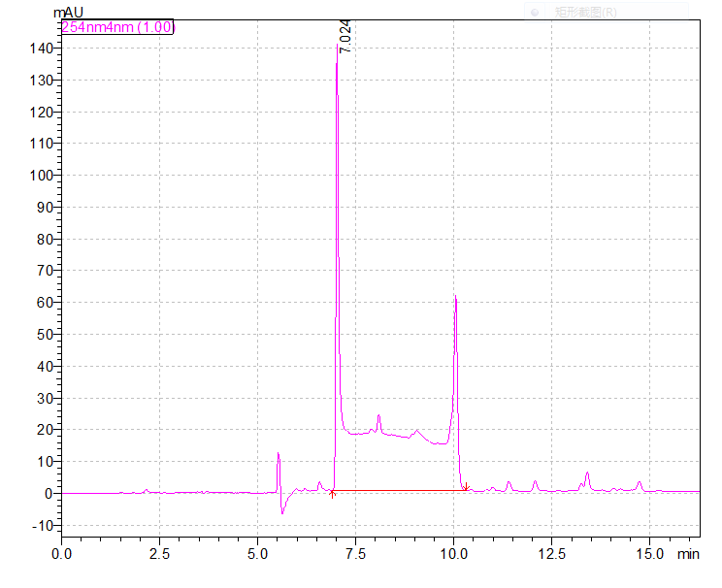Click the 7.5 x-axis tick label

[x=355, y=554]
